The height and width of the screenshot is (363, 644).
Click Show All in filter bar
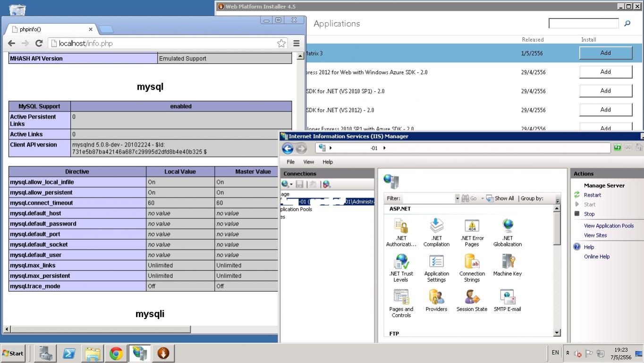500,199
